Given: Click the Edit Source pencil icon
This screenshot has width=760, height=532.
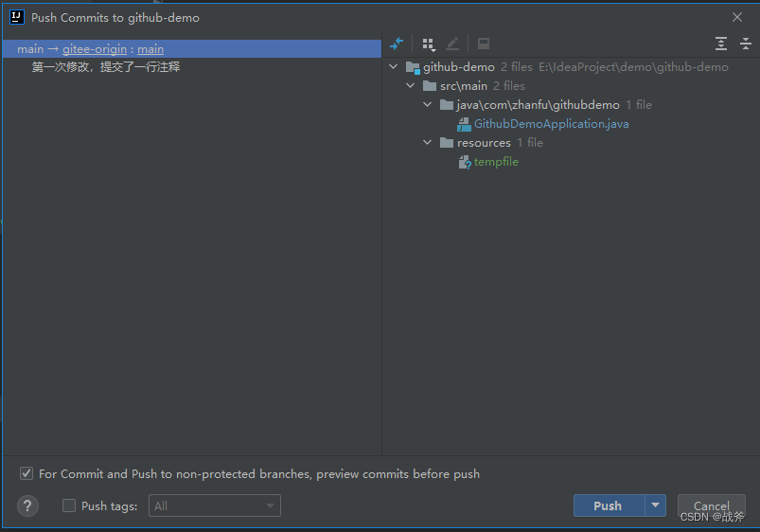Looking at the screenshot, I should point(452,44).
